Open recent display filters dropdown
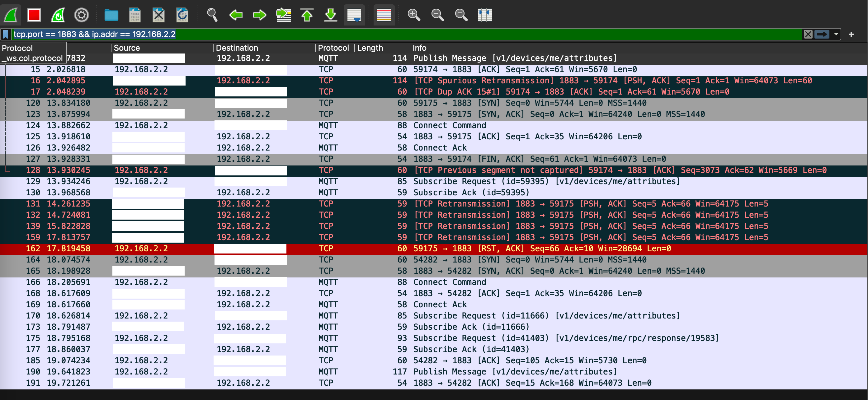This screenshot has height=400, width=868. click(x=836, y=34)
